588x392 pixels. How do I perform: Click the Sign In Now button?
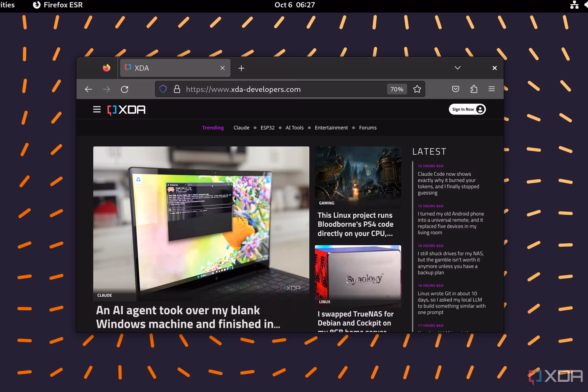point(467,109)
